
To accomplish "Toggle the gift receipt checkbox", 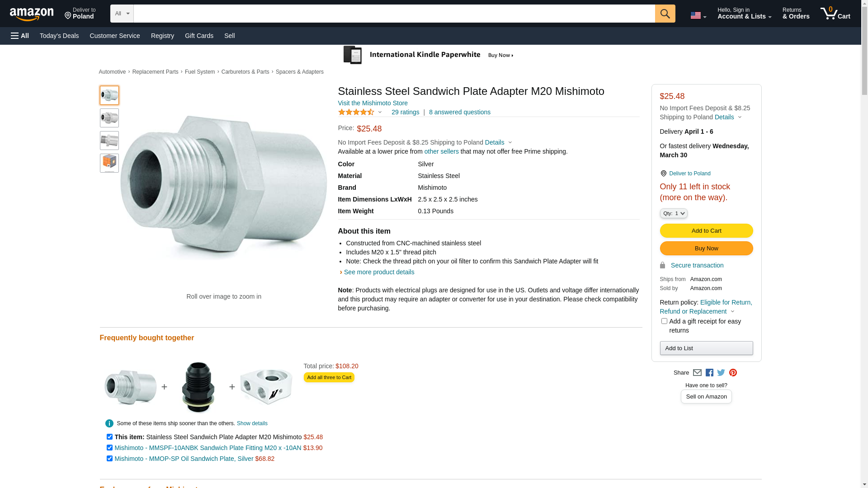I will click(x=664, y=321).
